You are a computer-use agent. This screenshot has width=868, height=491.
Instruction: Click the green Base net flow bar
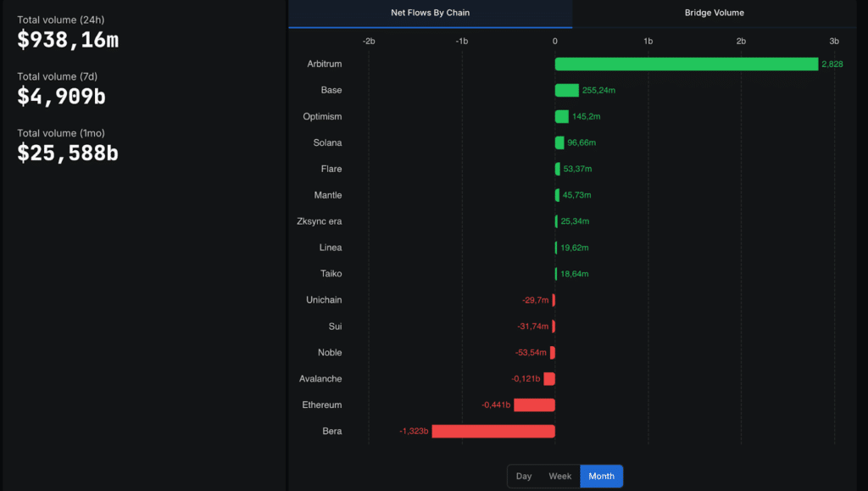(x=567, y=90)
